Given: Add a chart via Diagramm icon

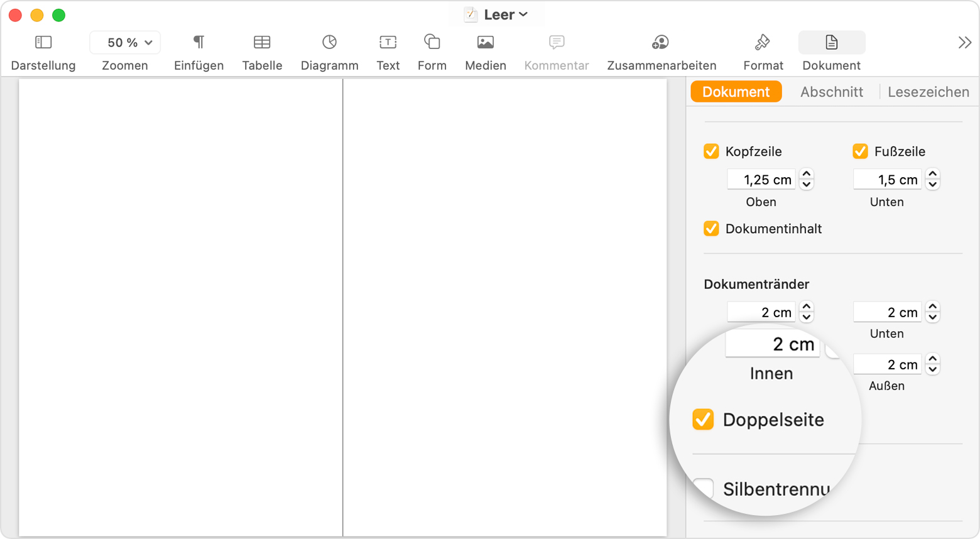Looking at the screenshot, I should coord(329,43).
